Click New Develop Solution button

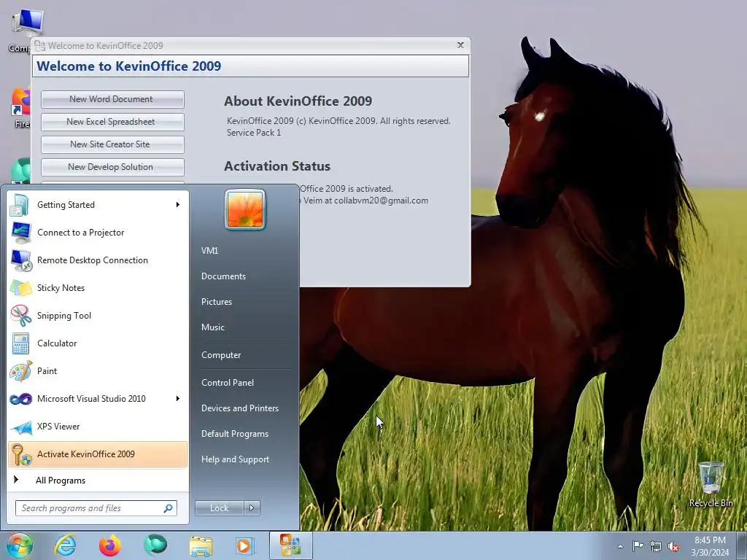coord(112,167)
